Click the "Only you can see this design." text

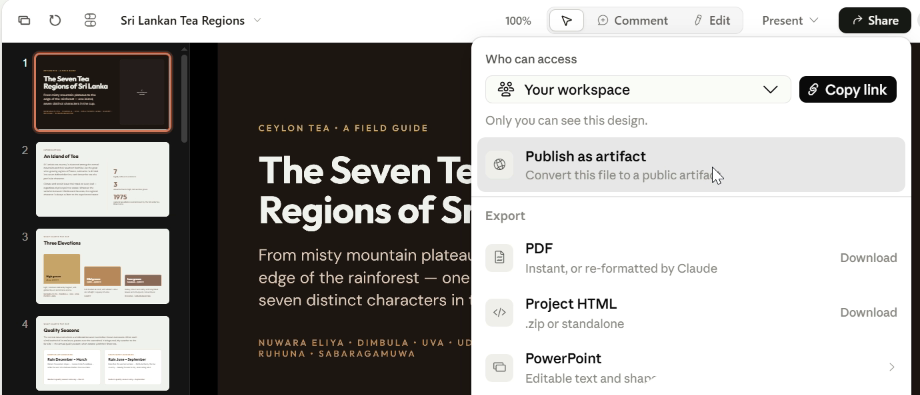click(566, 121)
